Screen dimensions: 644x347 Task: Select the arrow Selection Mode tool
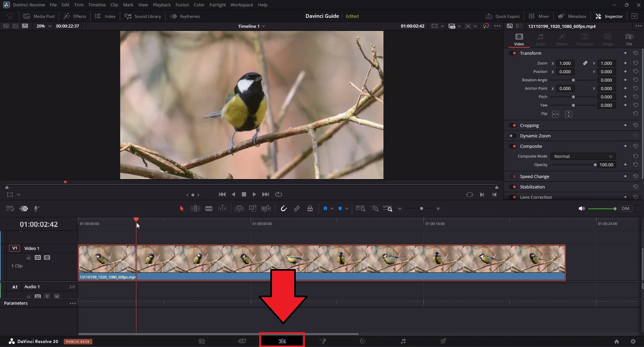pos(182,209)
